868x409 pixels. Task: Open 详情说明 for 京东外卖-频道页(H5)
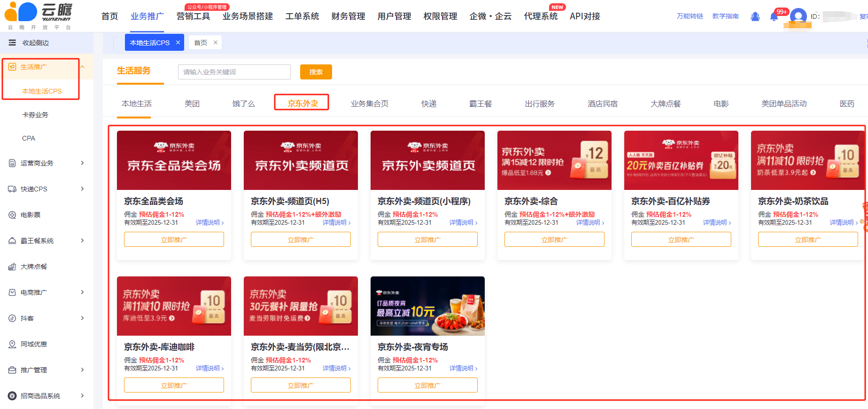[x=336, y=223]
